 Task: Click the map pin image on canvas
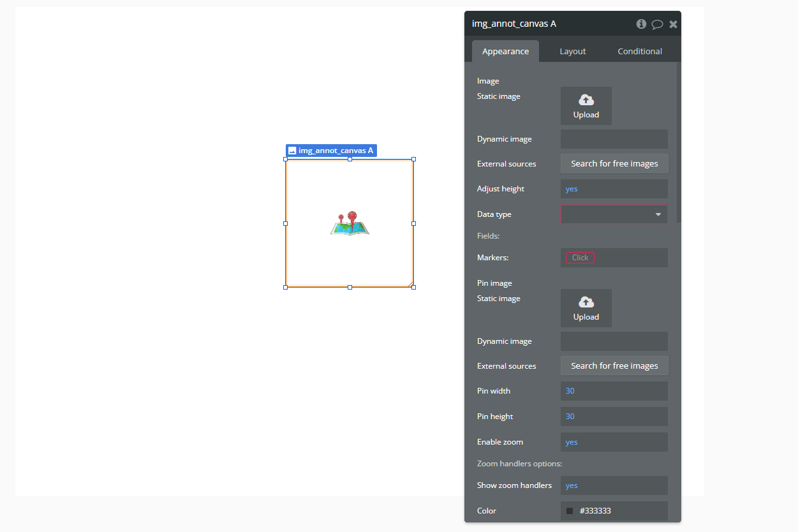[x=350, y=223]
